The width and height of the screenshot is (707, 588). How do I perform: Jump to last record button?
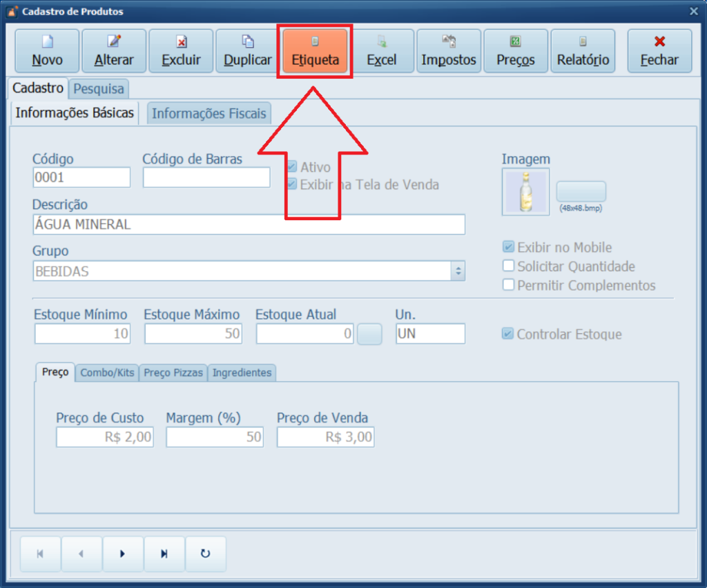(x=164, y=553)
